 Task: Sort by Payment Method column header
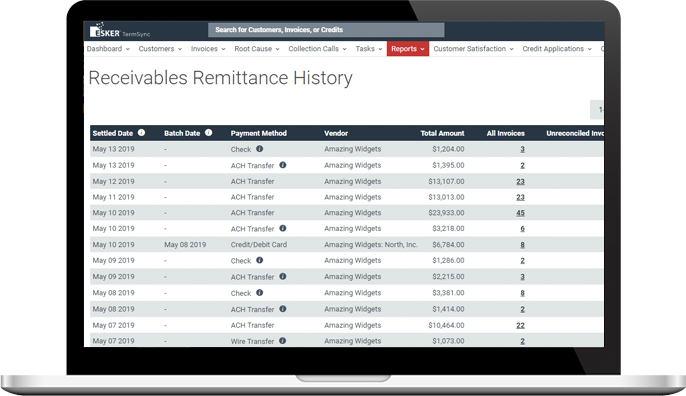tap(259, 133)
